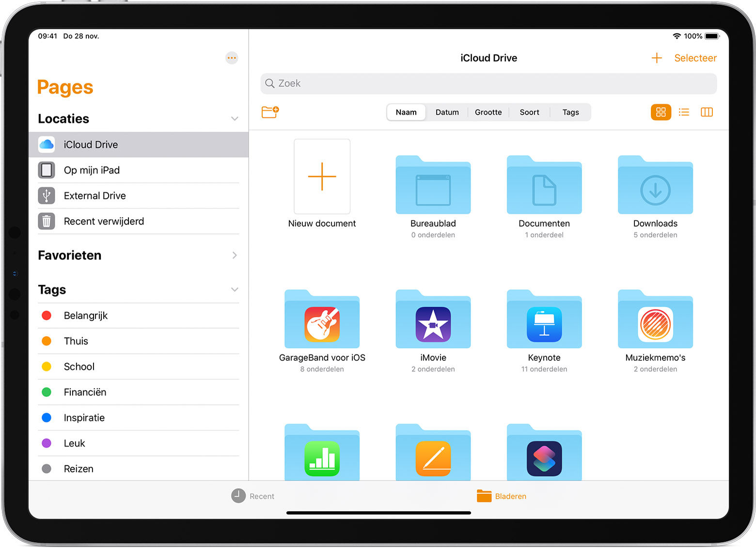Viewport: 756px width, 548px height.
Task: Click the date Do 28 nov. in status bar
Action: click(x=81, y=36)
